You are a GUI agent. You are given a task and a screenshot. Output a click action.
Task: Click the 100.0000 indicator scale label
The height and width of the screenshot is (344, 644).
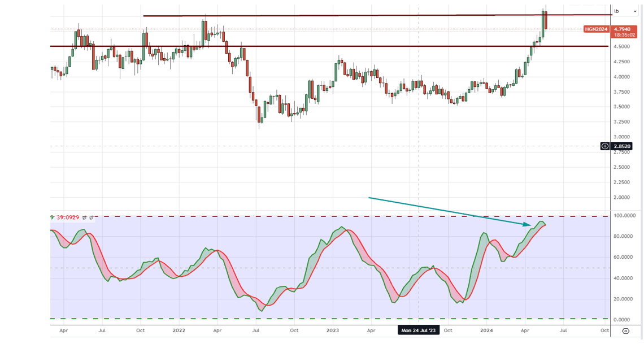pyautogui.click(x=624, y=216)
